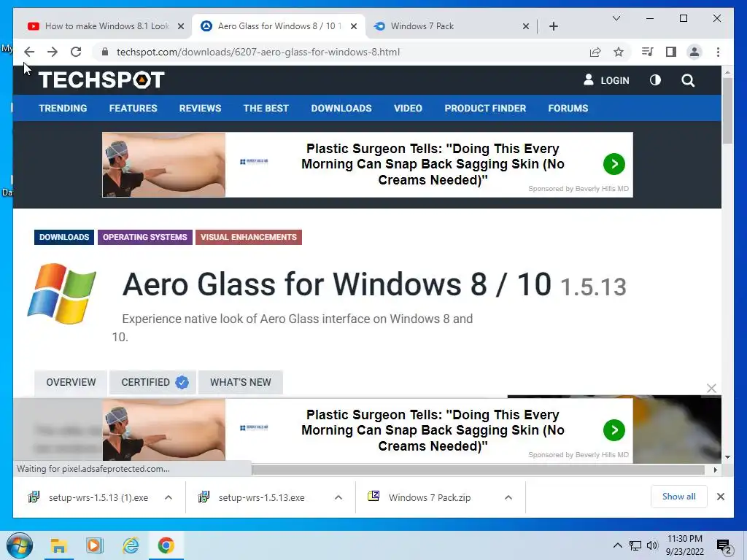Click the surgeon image in the top banner ad
Screen dimensions: 747x560
[163, 165]
